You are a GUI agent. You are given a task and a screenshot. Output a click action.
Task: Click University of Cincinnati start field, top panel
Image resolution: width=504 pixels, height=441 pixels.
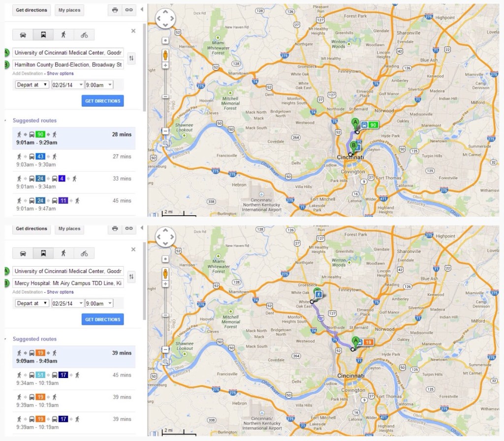(68, 53)
